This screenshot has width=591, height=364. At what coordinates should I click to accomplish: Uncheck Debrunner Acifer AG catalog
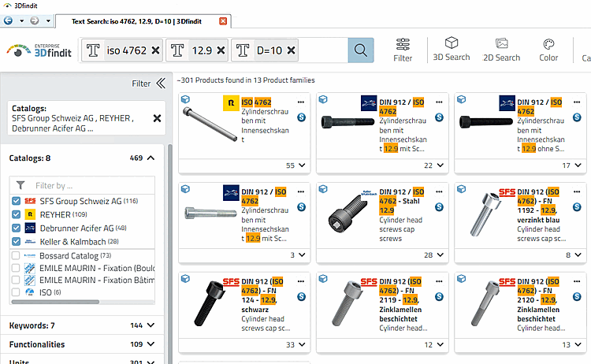(x=16, y=228)
